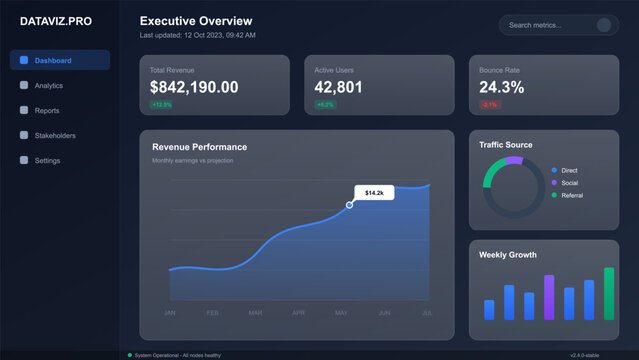Click the red Bounce Rate change badge
The width and height of the screenshot is (639, 360).
(x=490, y=105)
